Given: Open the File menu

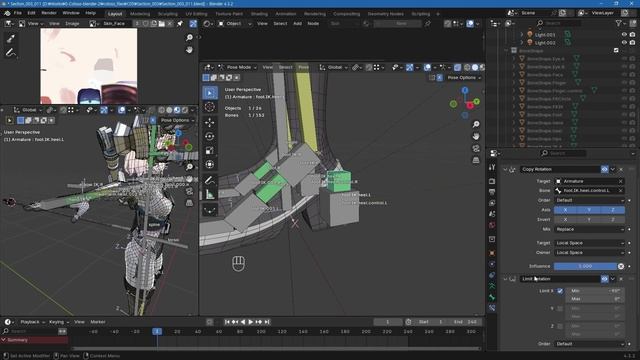Looking at the screenshot, I should click(18, 13).
